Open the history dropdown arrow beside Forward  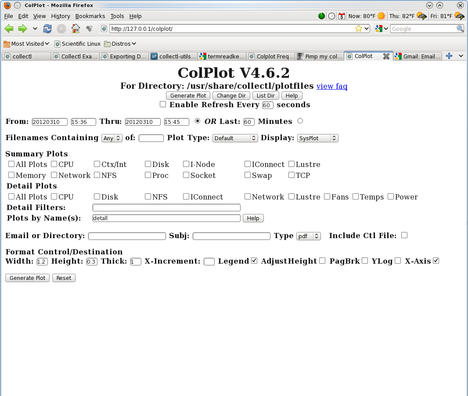coord(35,29)
